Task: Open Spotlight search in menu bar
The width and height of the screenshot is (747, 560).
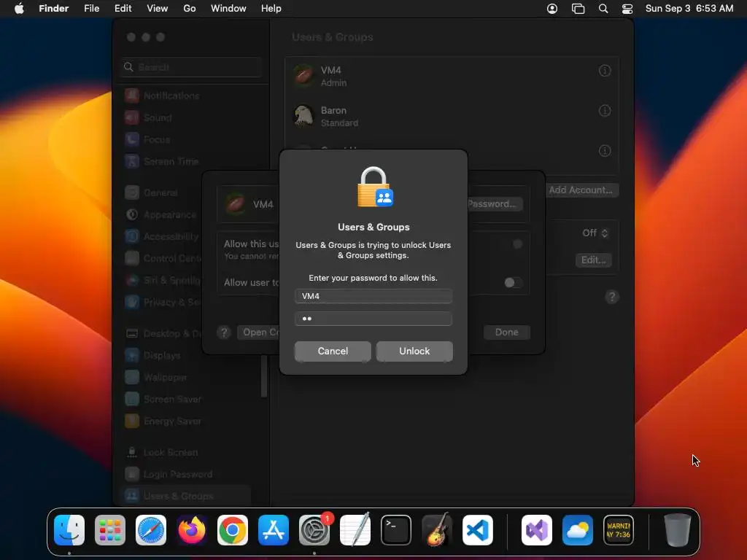Action: coord(603,9)
